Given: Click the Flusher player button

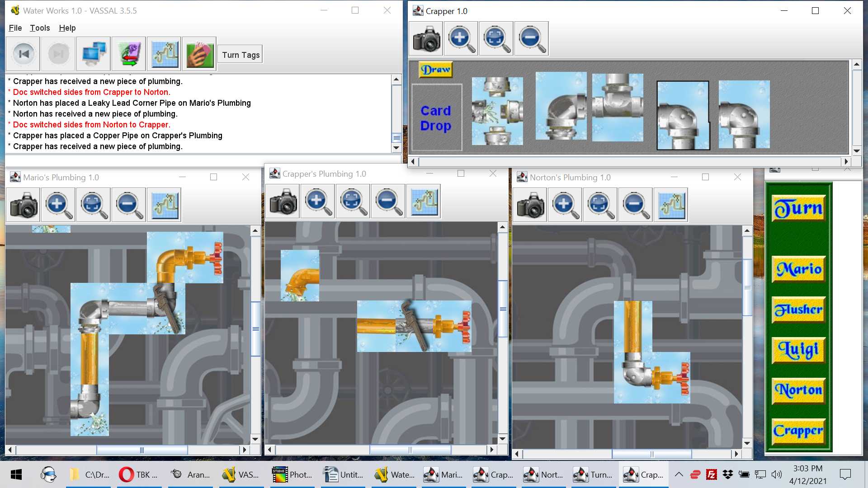Looking at the screenshot, I should tap(798, 310).
